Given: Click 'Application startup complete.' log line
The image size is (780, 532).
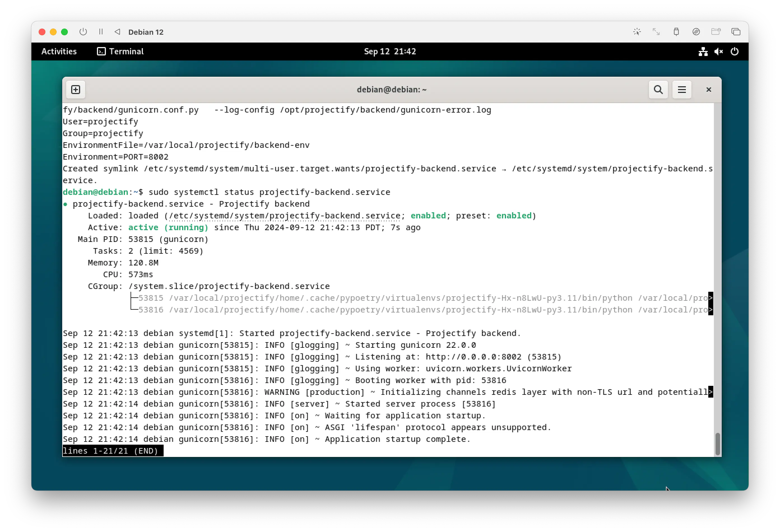Looking at the screenshot, I should (x=266, y=439).
